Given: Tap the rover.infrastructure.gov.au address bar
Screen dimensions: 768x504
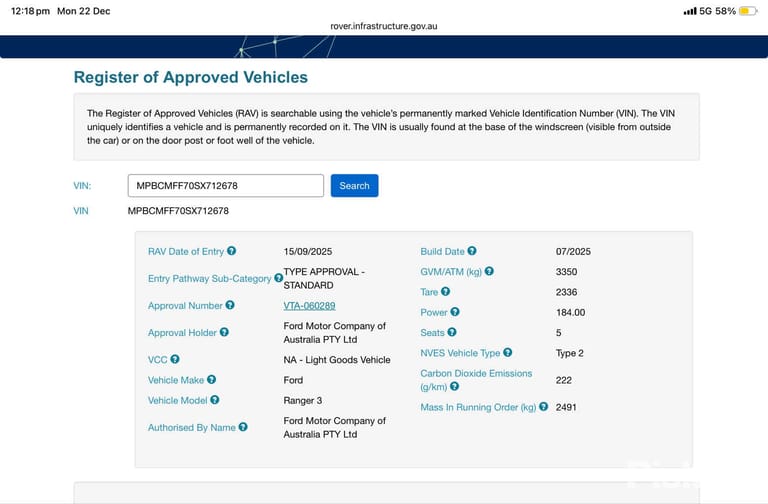Looking at the screenshot, I should pyautogui.click(x=384, y=26).
